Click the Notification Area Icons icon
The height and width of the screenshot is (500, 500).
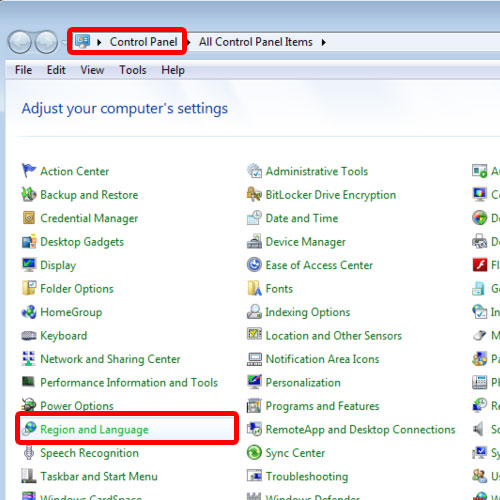click(254, 359)
